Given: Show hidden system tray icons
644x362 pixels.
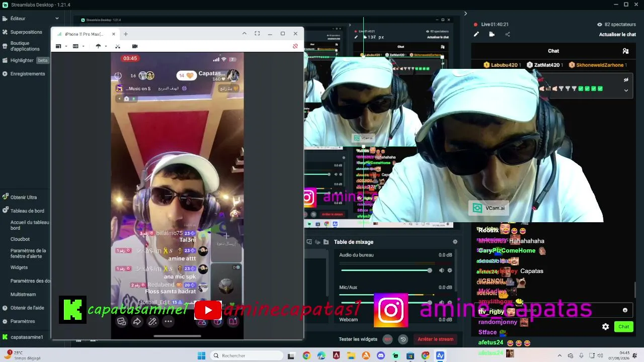Looking at the screenshot, I should tap(559, 356).
